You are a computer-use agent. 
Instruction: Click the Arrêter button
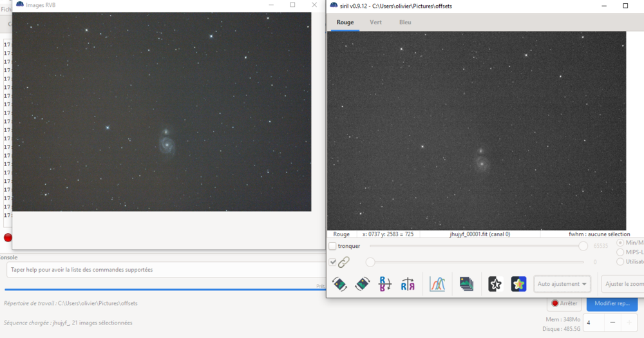[565, 303]
